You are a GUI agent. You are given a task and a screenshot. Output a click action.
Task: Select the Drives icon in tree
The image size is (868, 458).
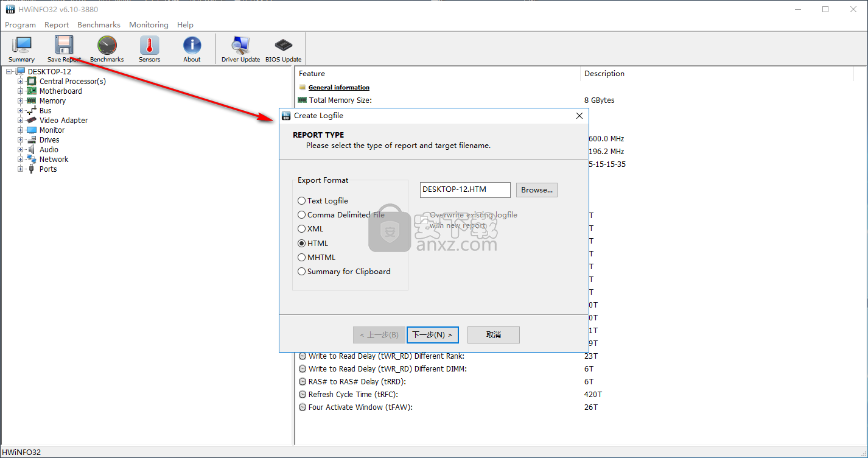32,139
